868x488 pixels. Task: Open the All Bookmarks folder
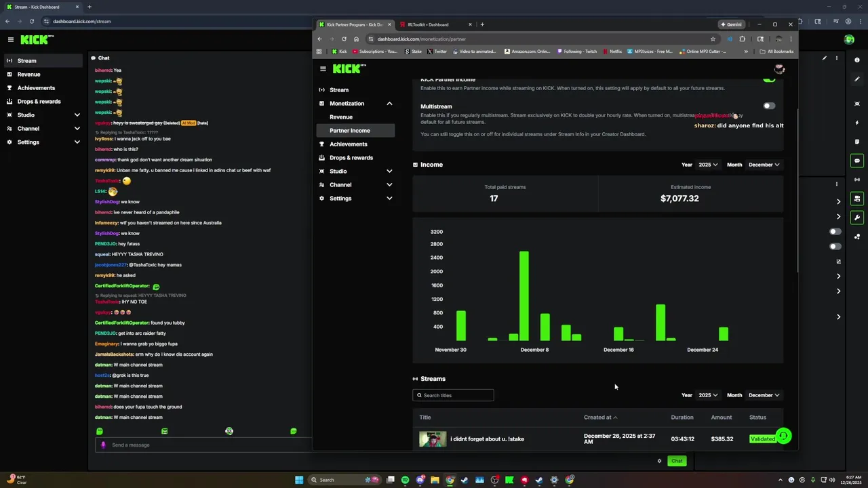pos(776,52)
